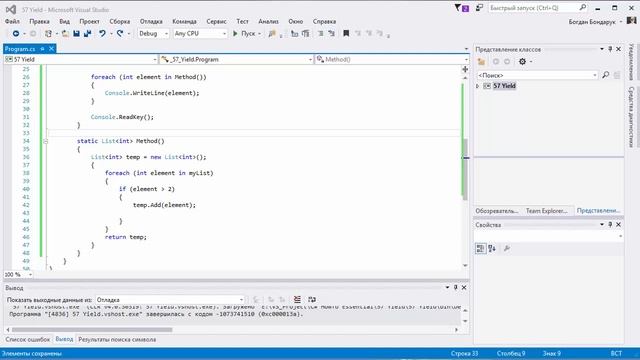Collapse the Method() code block at line 34
The image size is (640, 360).
tap(45, 141)
